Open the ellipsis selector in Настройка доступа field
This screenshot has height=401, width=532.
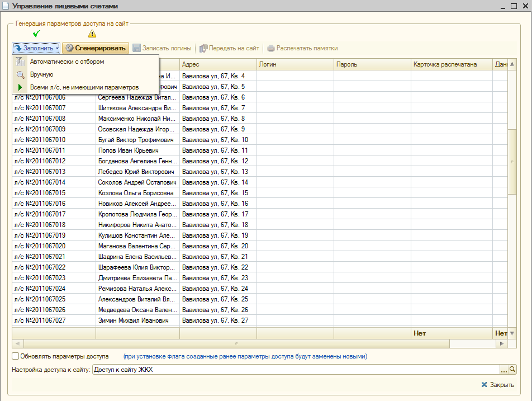tap(503, 370)
